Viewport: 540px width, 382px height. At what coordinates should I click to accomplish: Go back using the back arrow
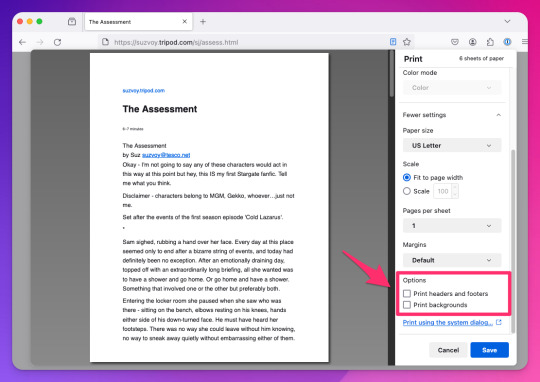[x=23, y=42]
